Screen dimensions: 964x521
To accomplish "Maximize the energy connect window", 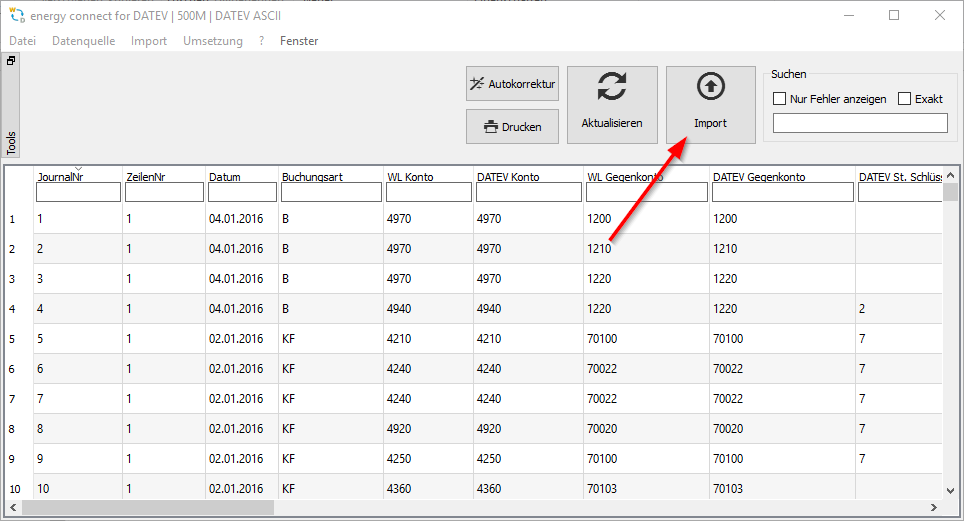I will 895,15.
